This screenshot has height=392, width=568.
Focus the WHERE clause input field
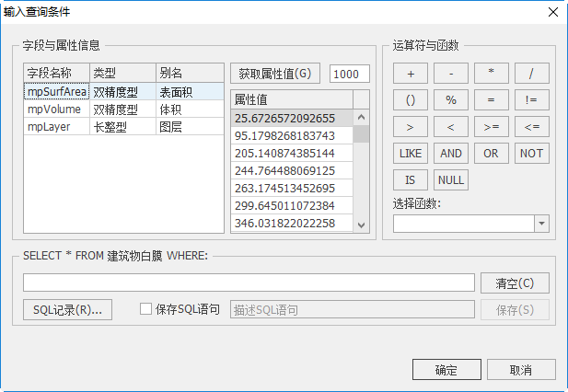click(x=249, y=282)
